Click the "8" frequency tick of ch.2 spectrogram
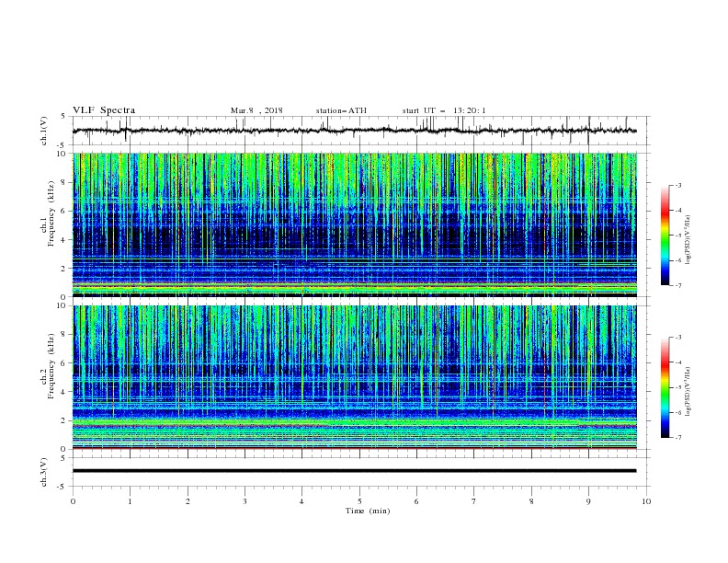This screenshot has height=563, width=728. [x=65, y=335]
